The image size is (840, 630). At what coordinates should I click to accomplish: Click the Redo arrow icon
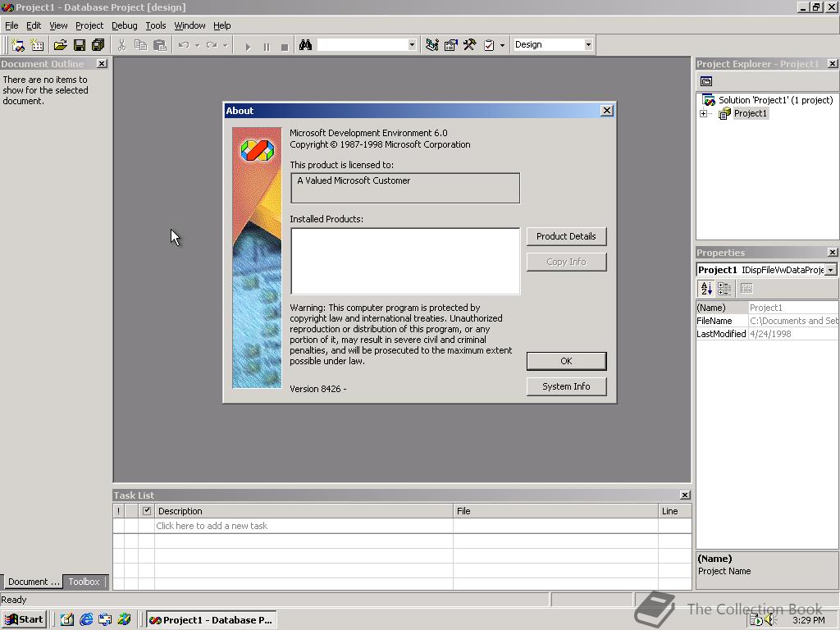point(212,45)
